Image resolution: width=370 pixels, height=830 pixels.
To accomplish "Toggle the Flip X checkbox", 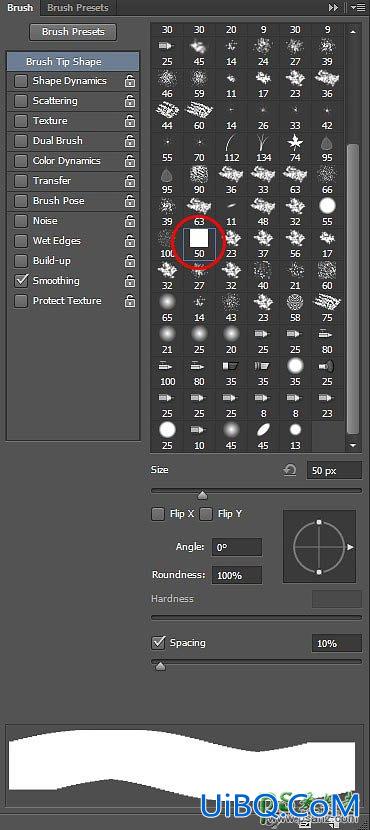I will click(158, 514).
